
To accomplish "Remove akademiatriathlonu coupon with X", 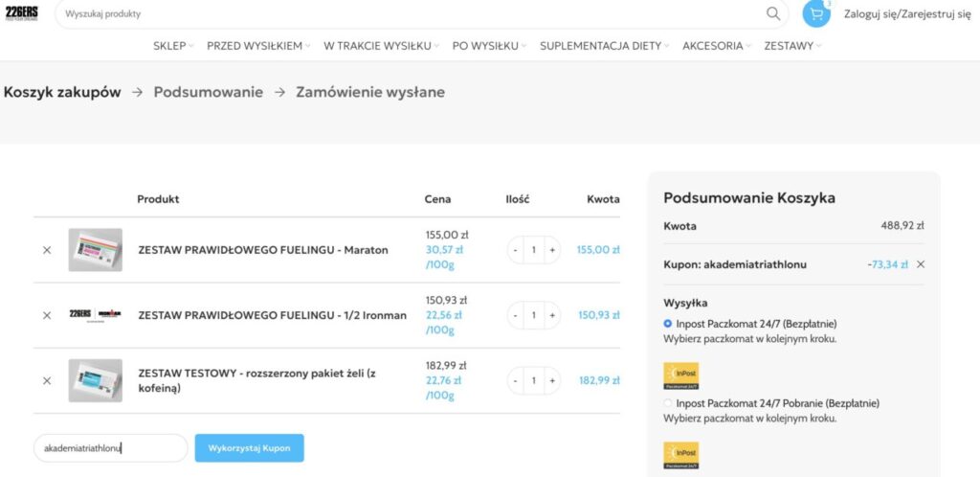I will [921, 264].
